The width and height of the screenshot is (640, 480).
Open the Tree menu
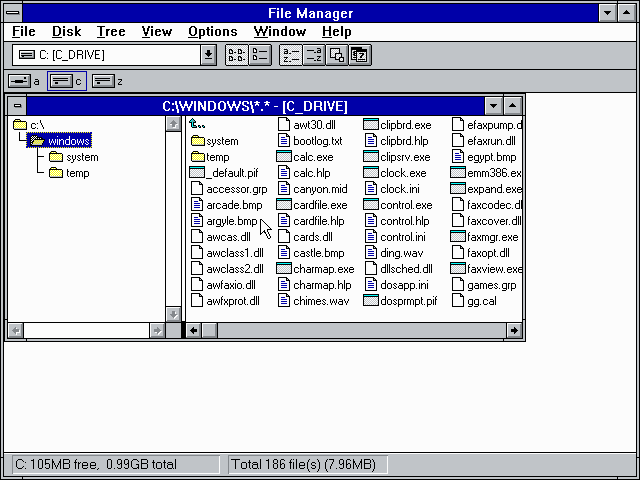(111, 31)
